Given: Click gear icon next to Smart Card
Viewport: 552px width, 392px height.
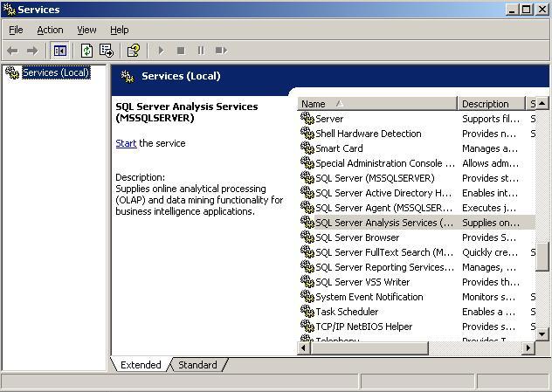Looking at the screenshot, I should click(x=307, y=148).
